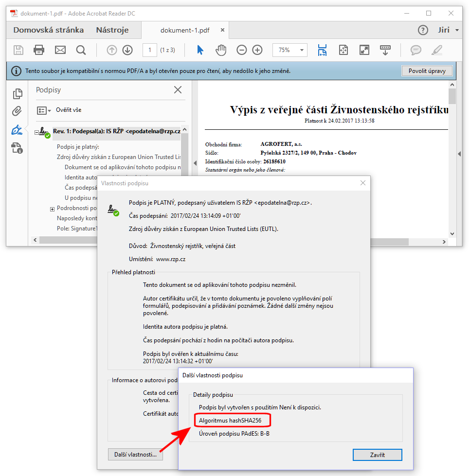Select 'Pole: Signature1' tree row
Image resolution: width=470 pixels, height=476 pixels.
(77, 229)
